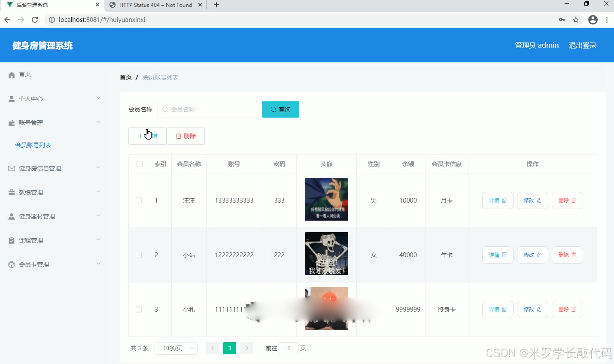Click the 账号管理 megaphone icon
Viewport: 614px width, 364px height.
(x=11, y=122)
